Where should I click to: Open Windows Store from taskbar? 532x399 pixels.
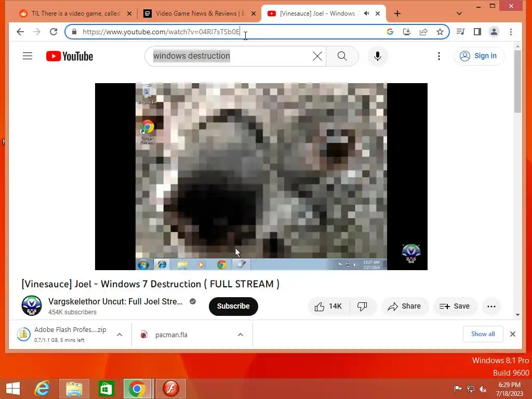tap(106, 389)
